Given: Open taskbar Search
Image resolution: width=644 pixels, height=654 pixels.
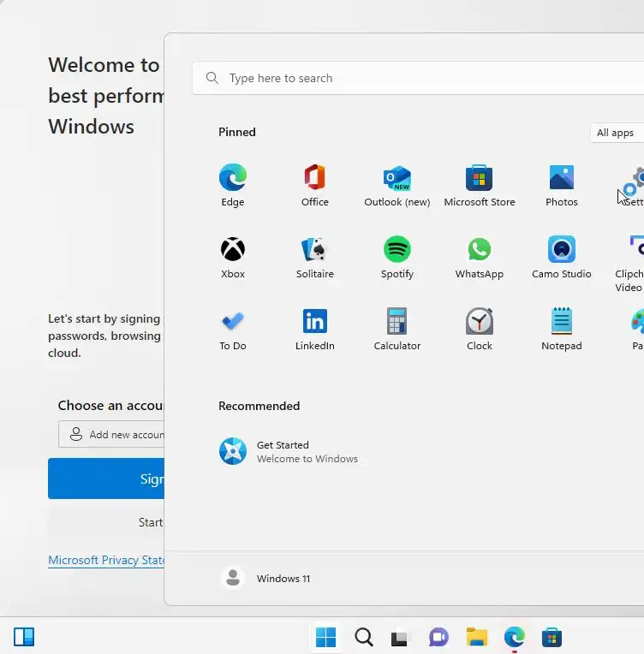Looking at the screenshot, I should click(x=363, y=637).
